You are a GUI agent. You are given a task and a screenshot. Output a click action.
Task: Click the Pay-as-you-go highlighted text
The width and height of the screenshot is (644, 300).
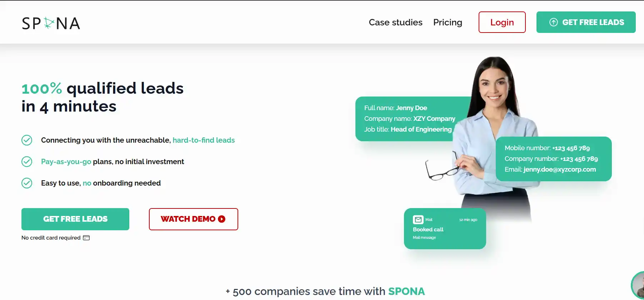tap(66, 162)
